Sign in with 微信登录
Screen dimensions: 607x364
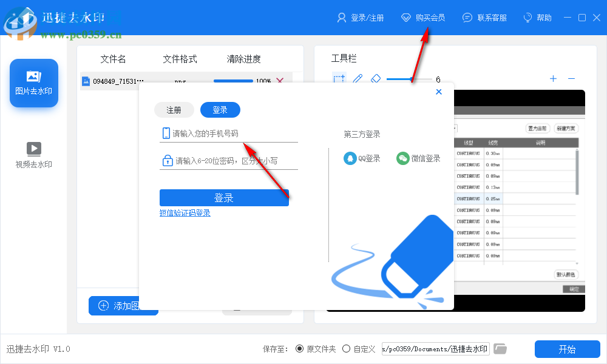coord(419,158)
